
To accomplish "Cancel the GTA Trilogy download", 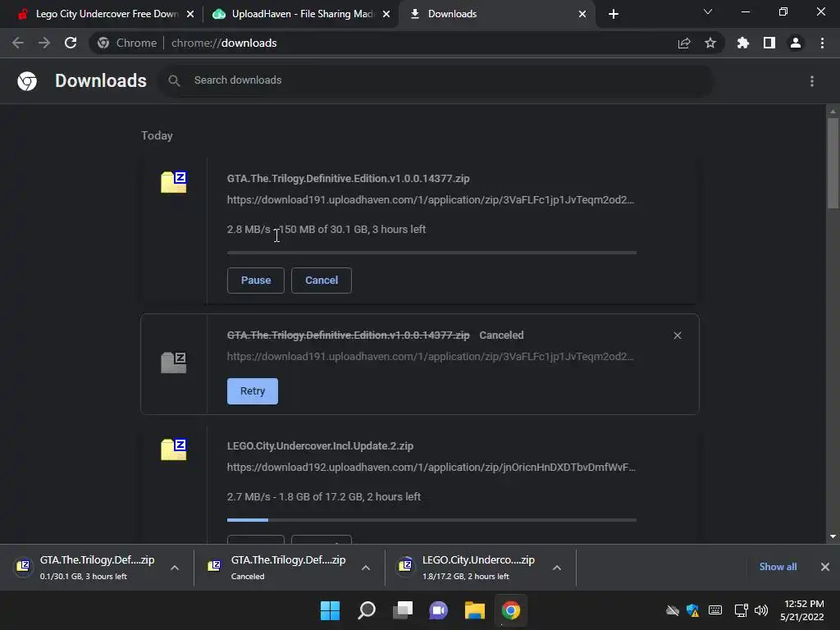I will point(322,281).
